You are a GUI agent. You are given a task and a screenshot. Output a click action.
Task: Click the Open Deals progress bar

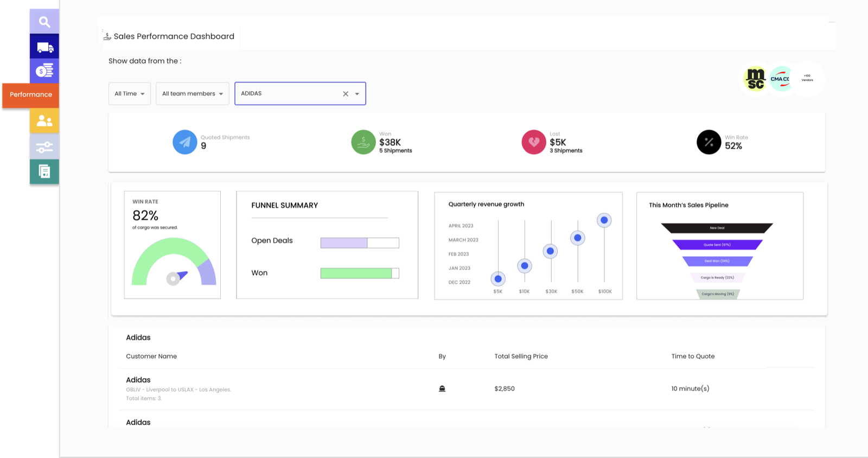[x=360, y=243]
